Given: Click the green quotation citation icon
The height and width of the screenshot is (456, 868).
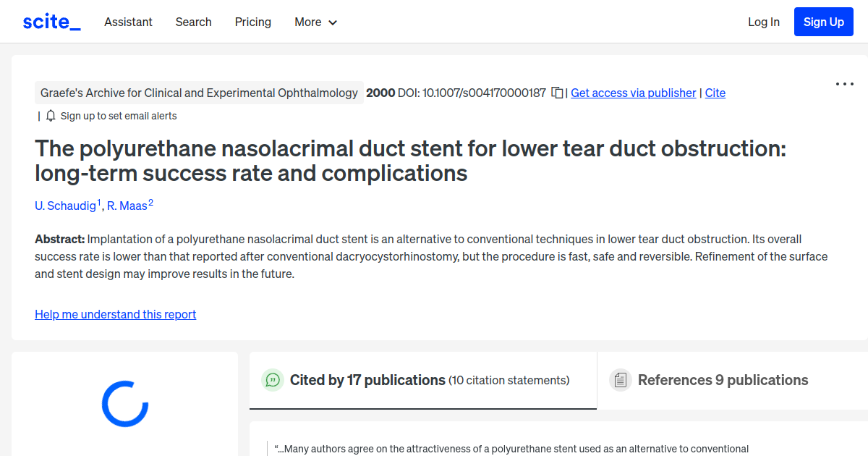Looking at the screenshot, I should coord(273,379).
